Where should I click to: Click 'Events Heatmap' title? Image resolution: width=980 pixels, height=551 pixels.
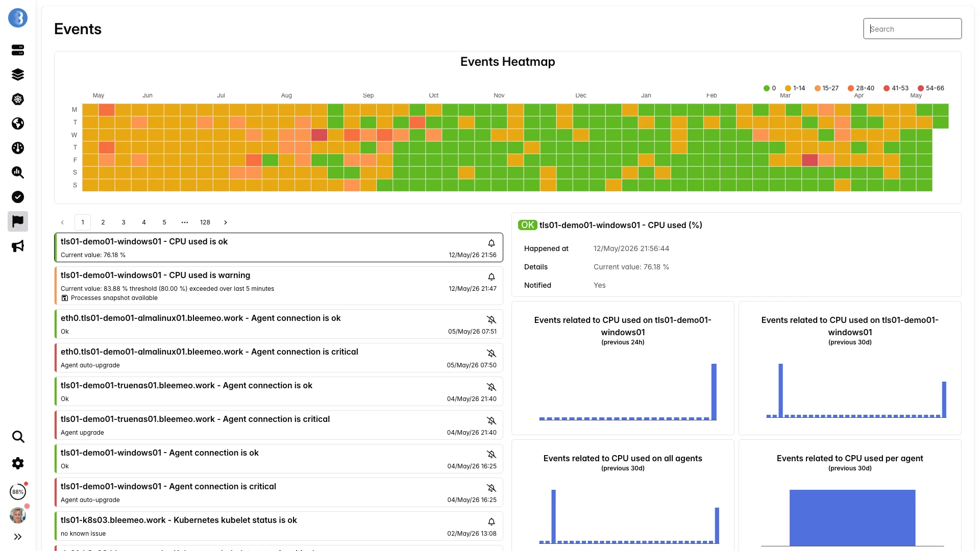pos(507,62)
